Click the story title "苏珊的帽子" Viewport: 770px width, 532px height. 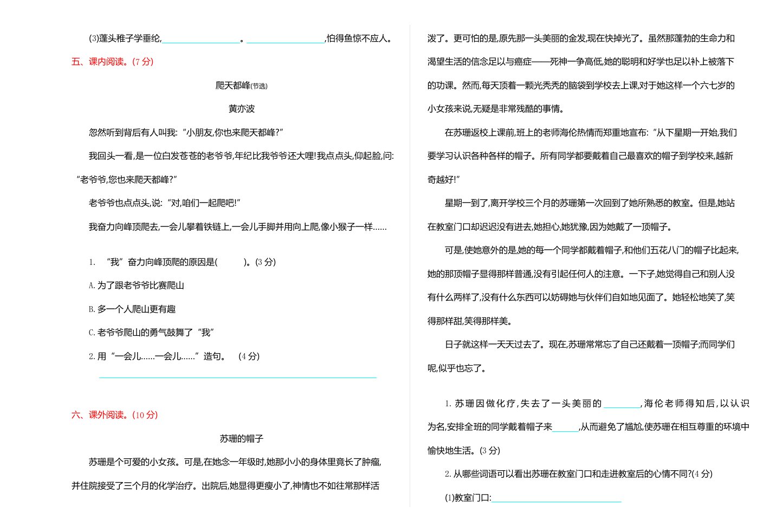tap(241, 439)
